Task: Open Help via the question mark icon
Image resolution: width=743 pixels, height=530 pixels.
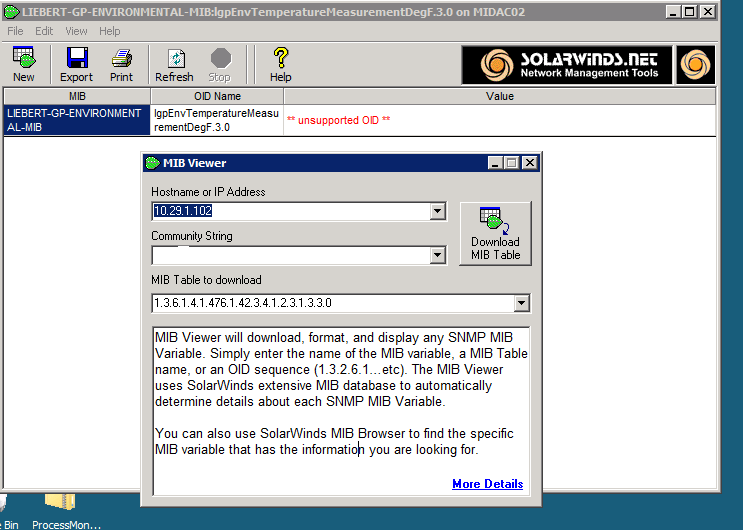Action: pyautogui.click(x=281, y=64)
